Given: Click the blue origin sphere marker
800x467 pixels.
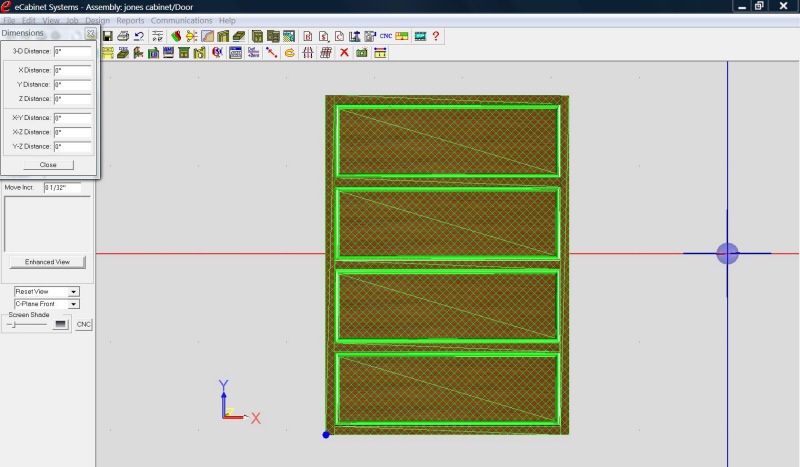Looking at the screenshot, I should coord(727,253).
